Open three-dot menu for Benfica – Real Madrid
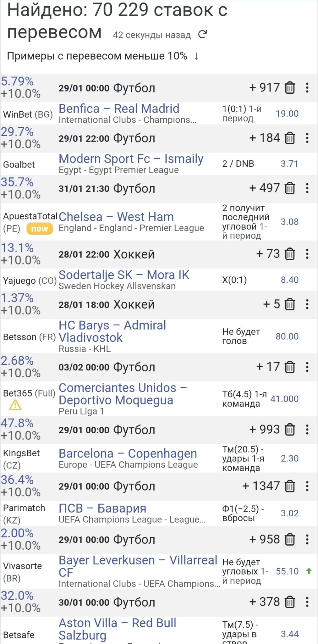This screenshot has height=644, width=318. tap(307, 88)
